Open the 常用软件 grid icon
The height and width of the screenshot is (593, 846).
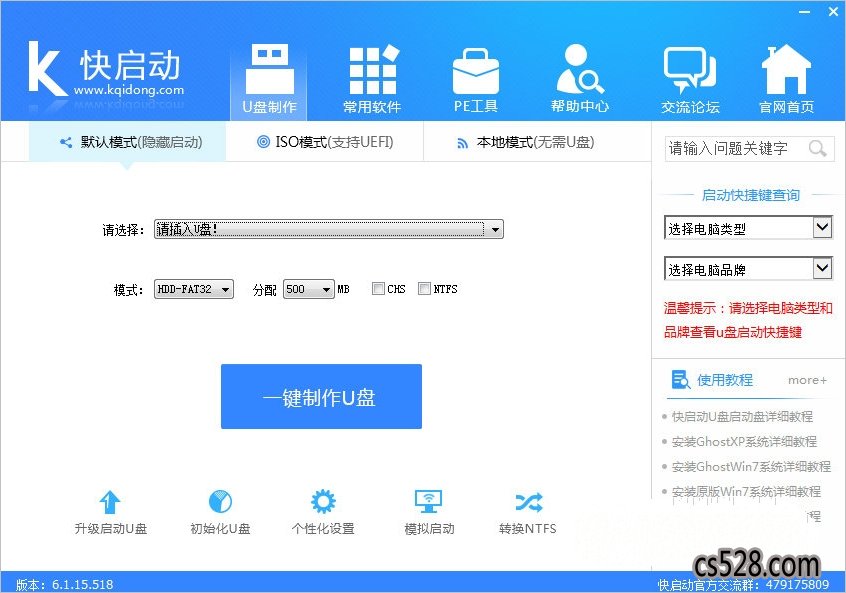(x=373, y=70)
